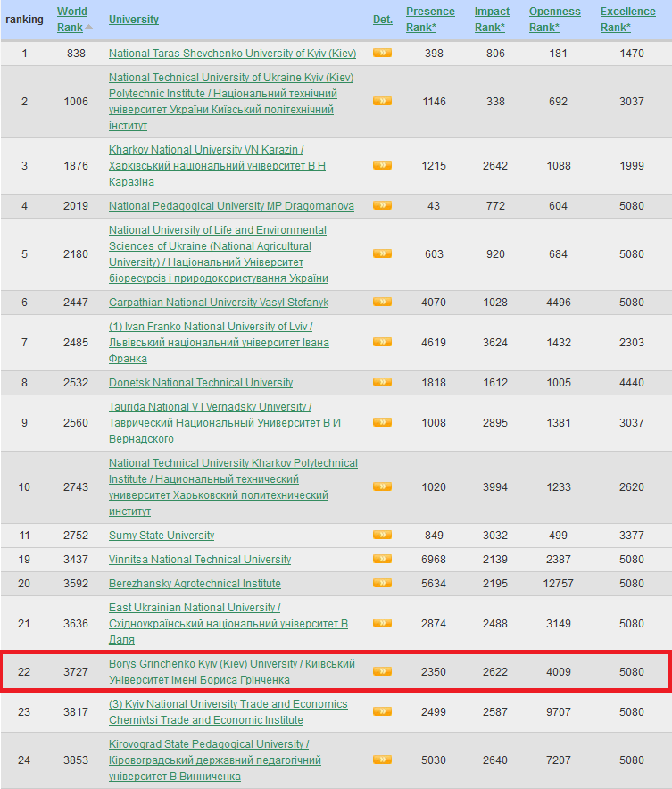672x789 pixels.
Task: Open National Taras Shevchenko University of Kyiv link
Action: pyautogui.click(x=232, y=54)
